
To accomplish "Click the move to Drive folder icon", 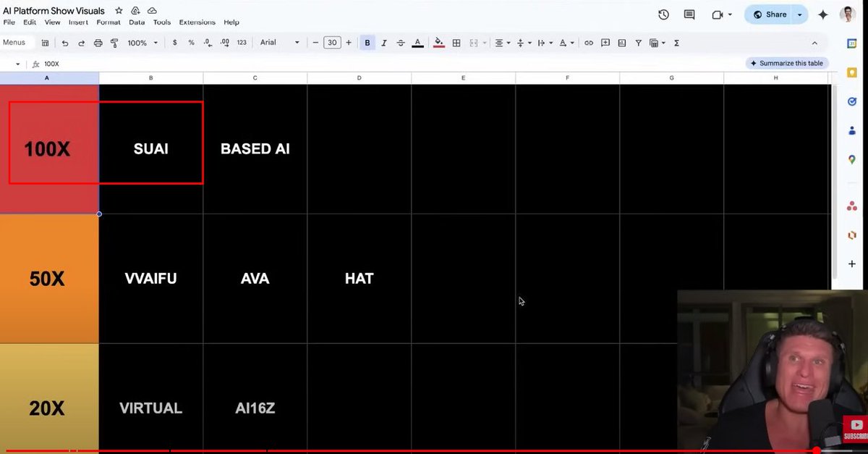I will (x=135, y=11).
